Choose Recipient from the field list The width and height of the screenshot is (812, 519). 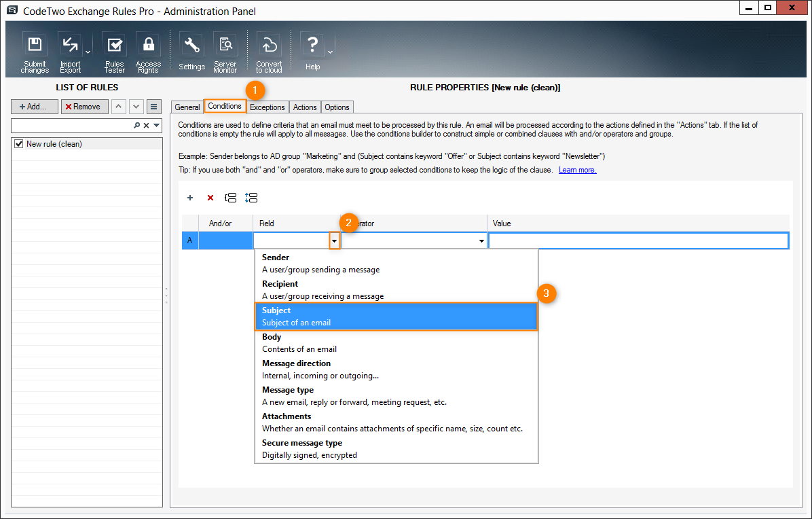click(x=396, y=290)
